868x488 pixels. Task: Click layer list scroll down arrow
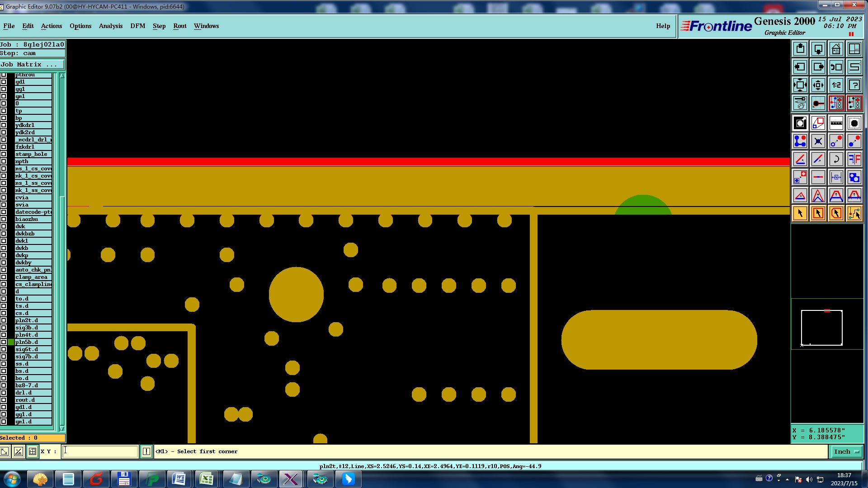62,428
